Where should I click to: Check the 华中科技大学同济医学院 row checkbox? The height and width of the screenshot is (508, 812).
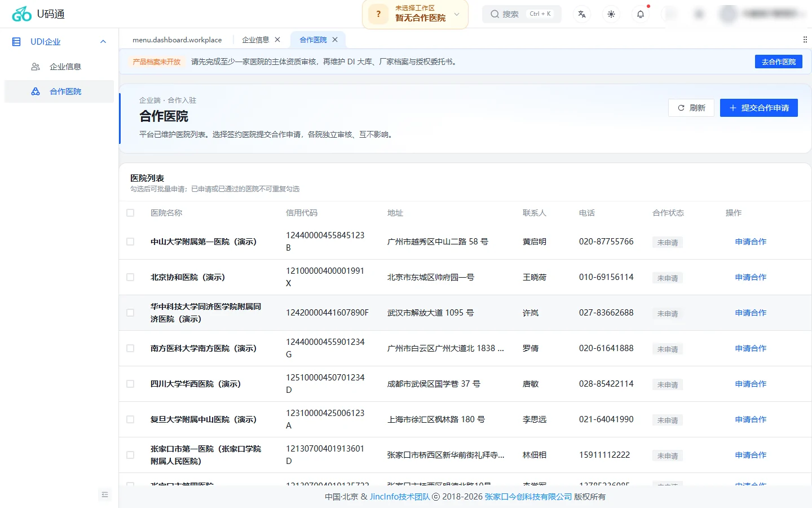coord(130,313)
